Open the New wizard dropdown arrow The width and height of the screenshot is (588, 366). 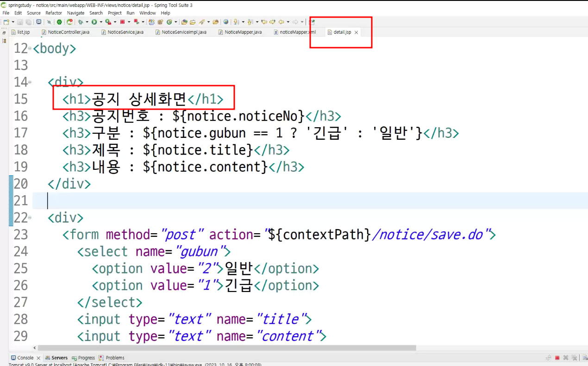pyautogui.click(x=13, y=22)
